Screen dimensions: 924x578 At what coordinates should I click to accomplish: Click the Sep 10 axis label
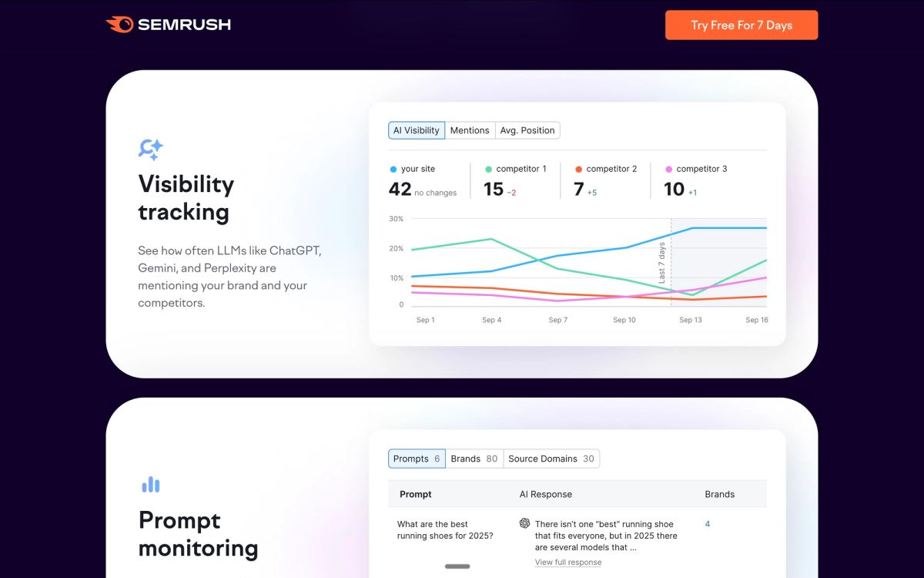624,320
